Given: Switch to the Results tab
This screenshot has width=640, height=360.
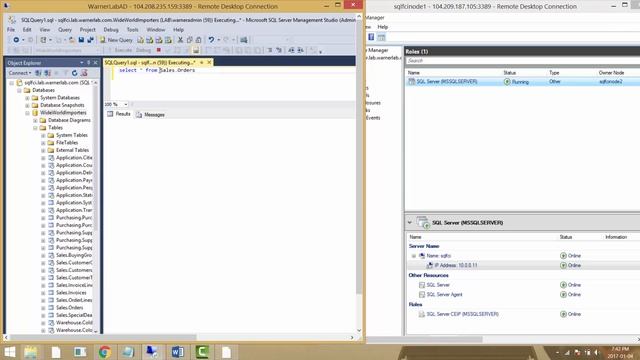Looking at the screenshot, I should coord(119,114).
